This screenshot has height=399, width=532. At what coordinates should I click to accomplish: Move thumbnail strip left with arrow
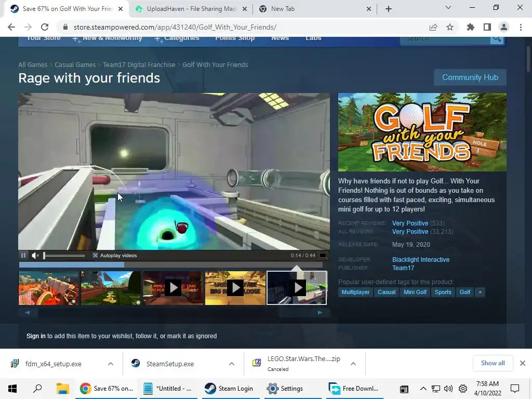28,312
